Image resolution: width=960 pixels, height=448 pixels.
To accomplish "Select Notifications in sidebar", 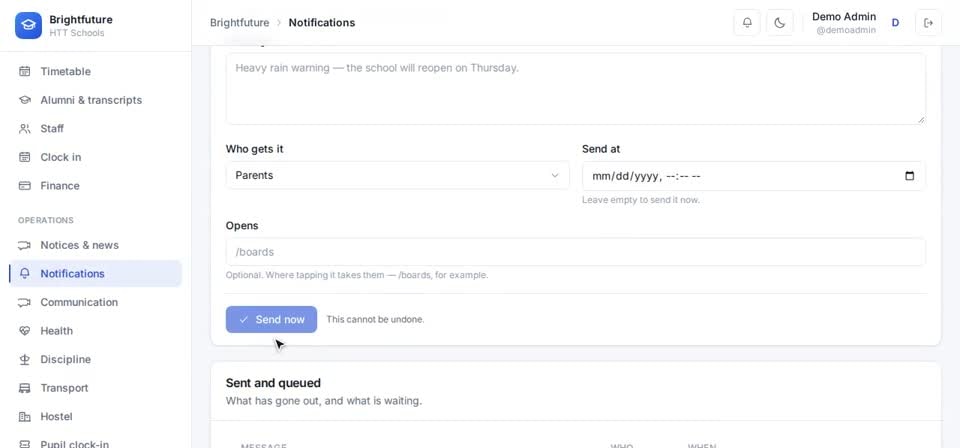I will coord(96,274).
